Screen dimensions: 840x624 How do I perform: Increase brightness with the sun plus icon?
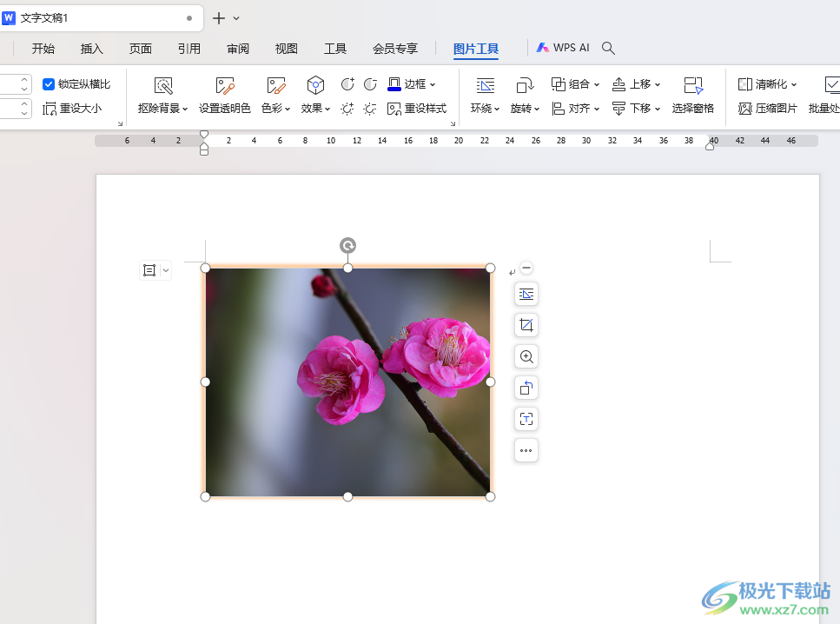347,109
